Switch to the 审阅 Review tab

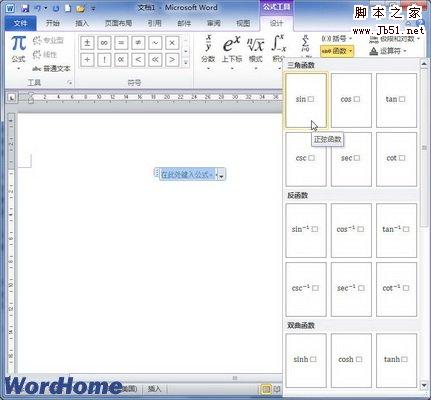tap(214, 23)
